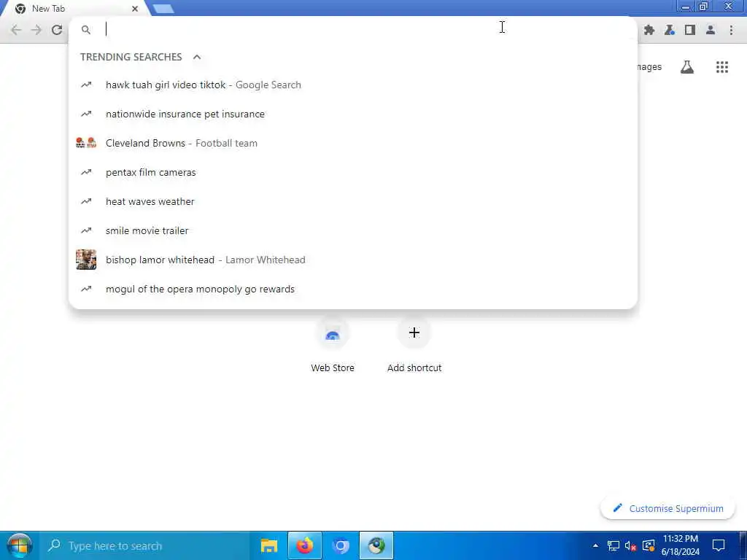Switch to the Supermium taskbar icon
The height and width of the screenshot is (560, 747).
(376, 545)
